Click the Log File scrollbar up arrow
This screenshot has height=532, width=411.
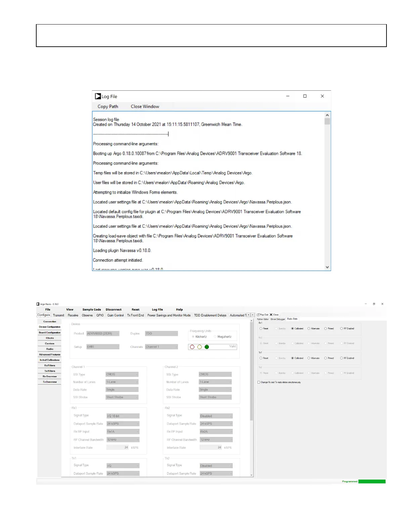coord(327,115)
